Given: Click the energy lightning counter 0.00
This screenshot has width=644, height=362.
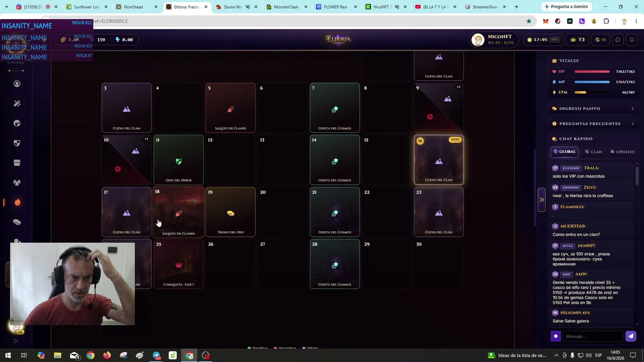Looking at the screenshot, I should click(124, 40).
